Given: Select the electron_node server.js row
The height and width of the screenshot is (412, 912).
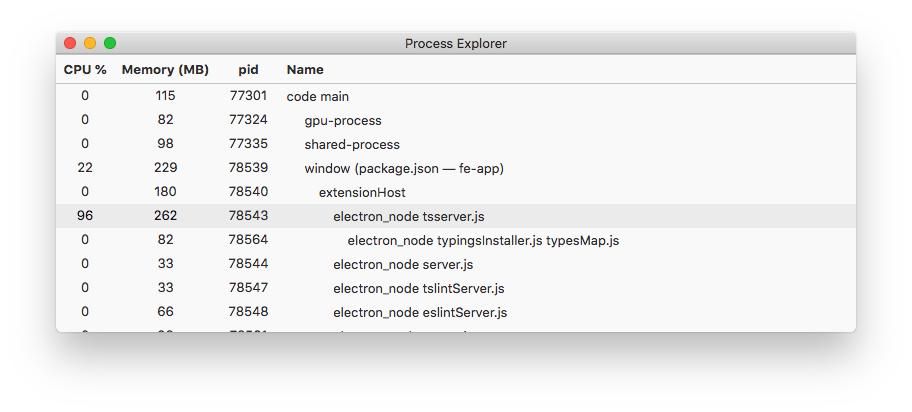Looking at the screenshot, I should click(x=403, y=264).
